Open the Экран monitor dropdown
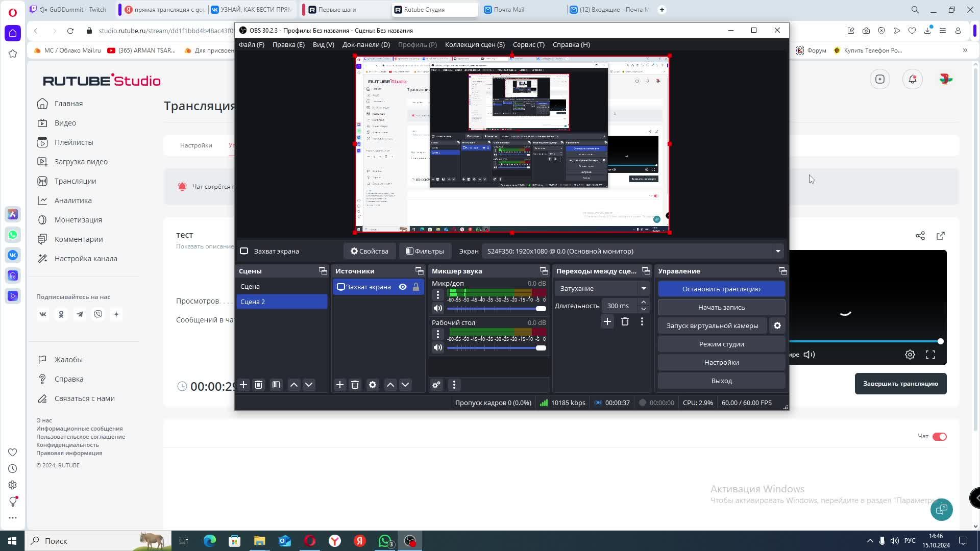 (633, 251)
